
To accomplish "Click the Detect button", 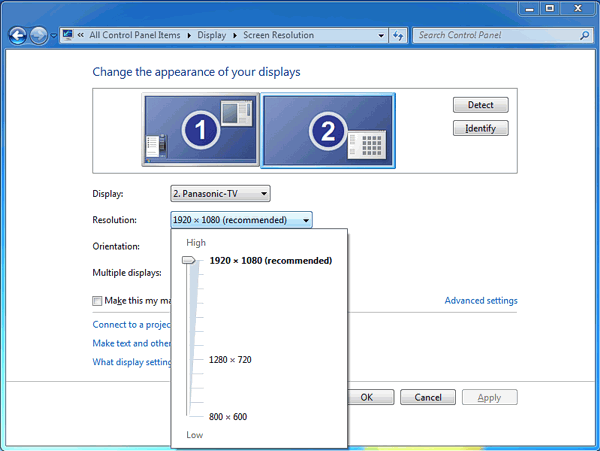I will (x=481, y=105).
